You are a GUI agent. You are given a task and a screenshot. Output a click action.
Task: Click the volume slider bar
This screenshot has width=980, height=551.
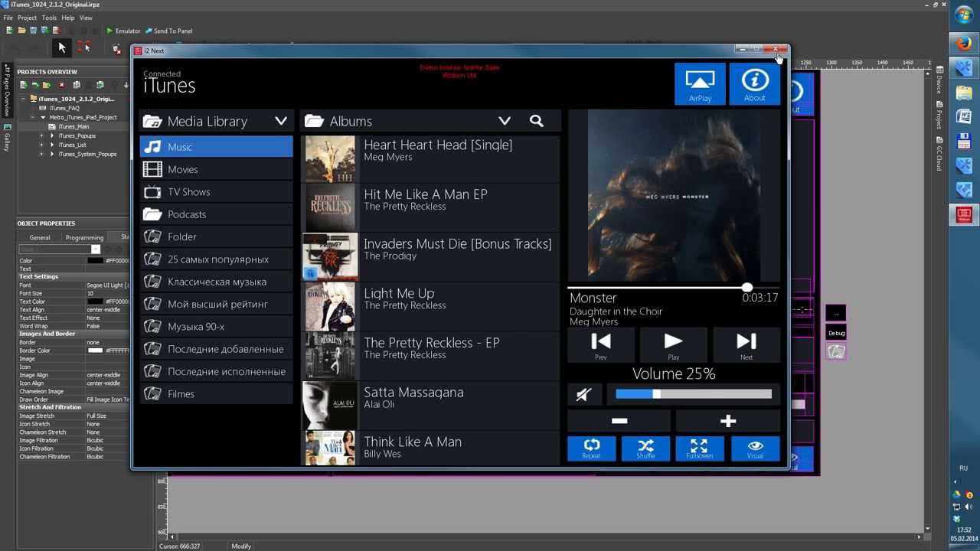click(694, 394)
